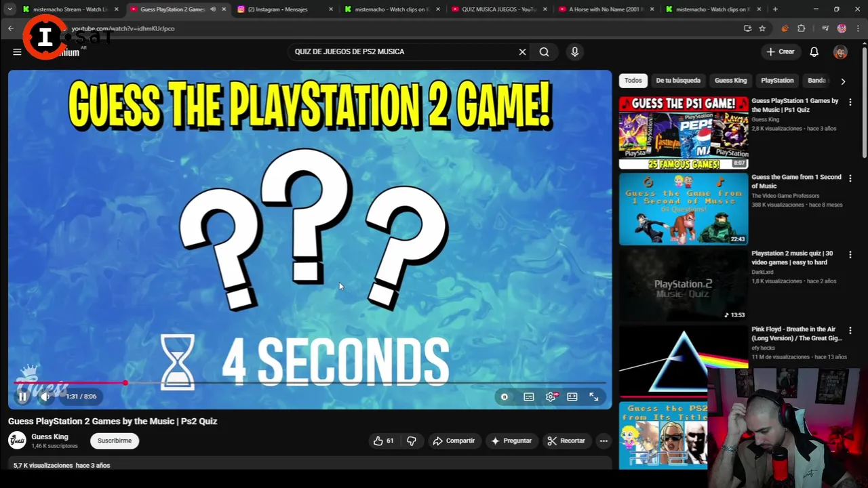Open Playstation 2 Music Quiz thumbnail
This screenshot has height=488, width=868.
(x=684, y=285)
